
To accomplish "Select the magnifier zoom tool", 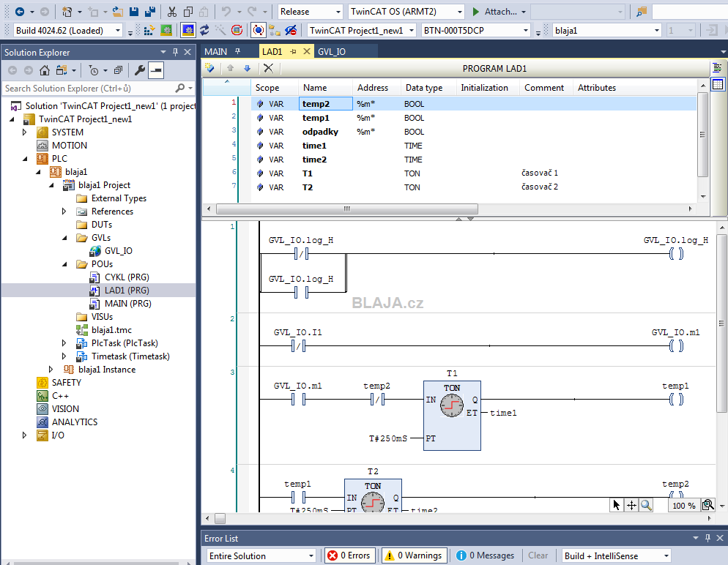I will tap(646, 505).
